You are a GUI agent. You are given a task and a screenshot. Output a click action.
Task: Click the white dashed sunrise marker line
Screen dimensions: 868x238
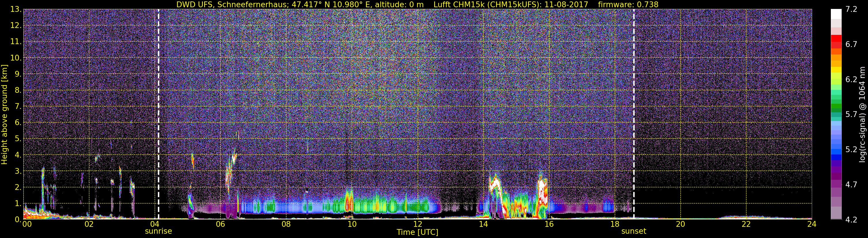[x=158, y=114]
